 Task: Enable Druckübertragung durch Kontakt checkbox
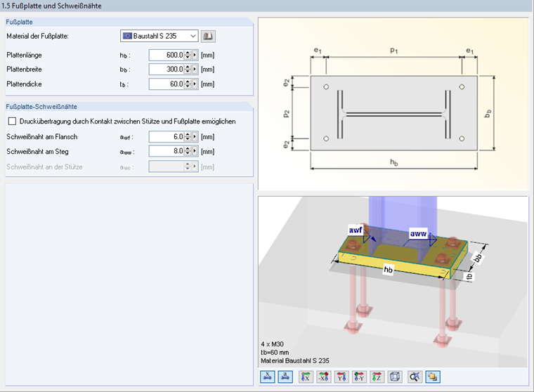tap(12, 122)
